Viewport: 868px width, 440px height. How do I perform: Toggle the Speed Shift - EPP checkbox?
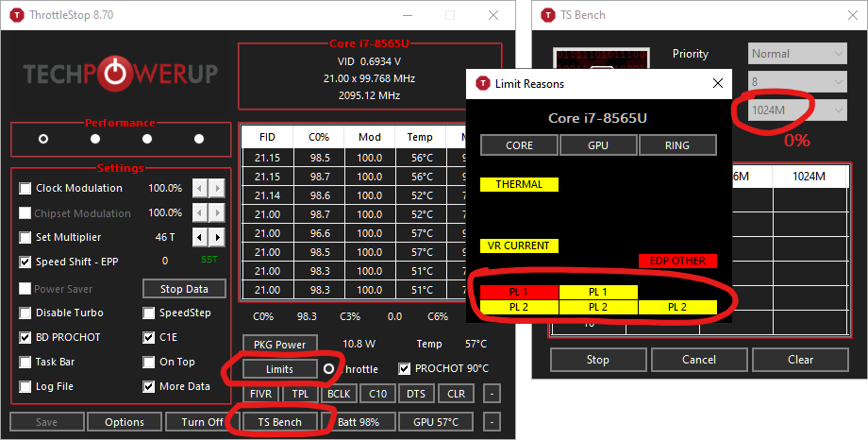click(25, 262)
